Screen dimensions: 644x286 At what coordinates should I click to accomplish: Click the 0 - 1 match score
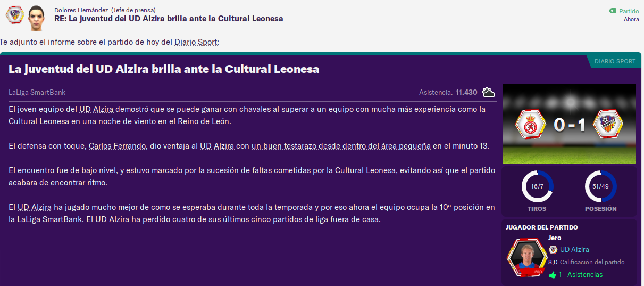tap(569, 125)
